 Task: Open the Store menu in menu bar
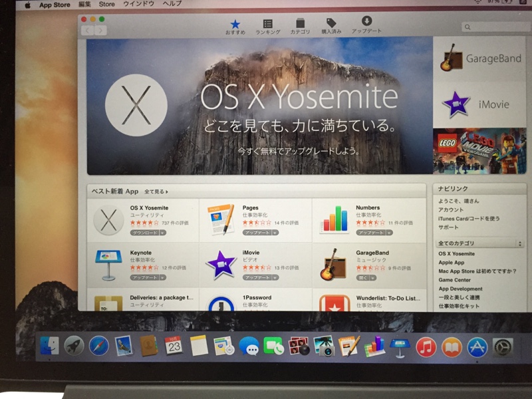click(x=106, y=5)
